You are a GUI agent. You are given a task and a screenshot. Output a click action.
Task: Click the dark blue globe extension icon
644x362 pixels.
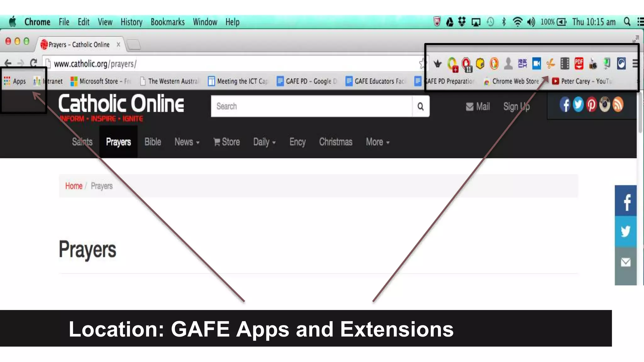621,63
